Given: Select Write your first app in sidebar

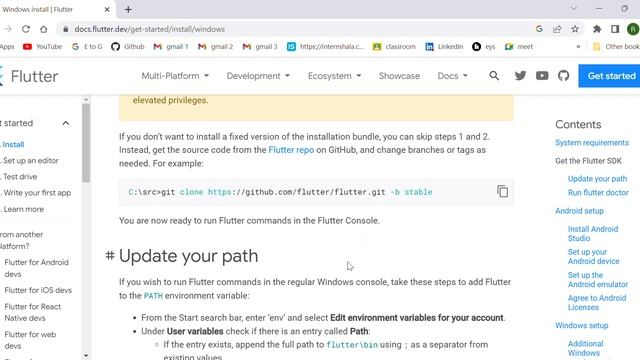Looking at the screenshot, I should click(37, 193).
